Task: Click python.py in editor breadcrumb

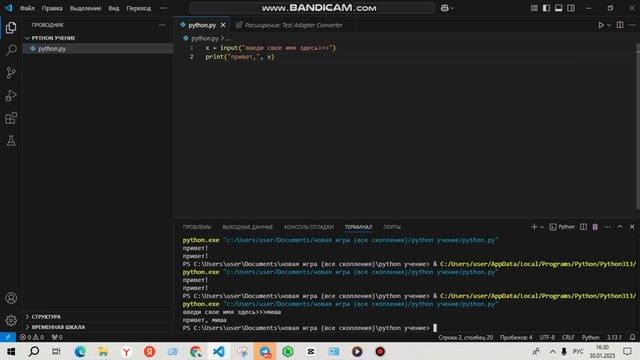Action: tap(205, 38)
